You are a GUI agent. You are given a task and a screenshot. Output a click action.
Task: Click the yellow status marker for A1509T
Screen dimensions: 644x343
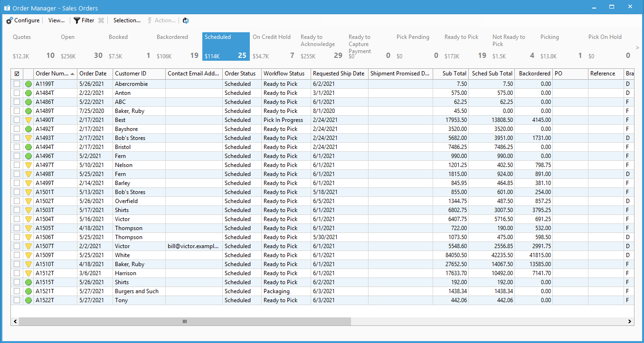pyautogui.click(x=28, y=255)
